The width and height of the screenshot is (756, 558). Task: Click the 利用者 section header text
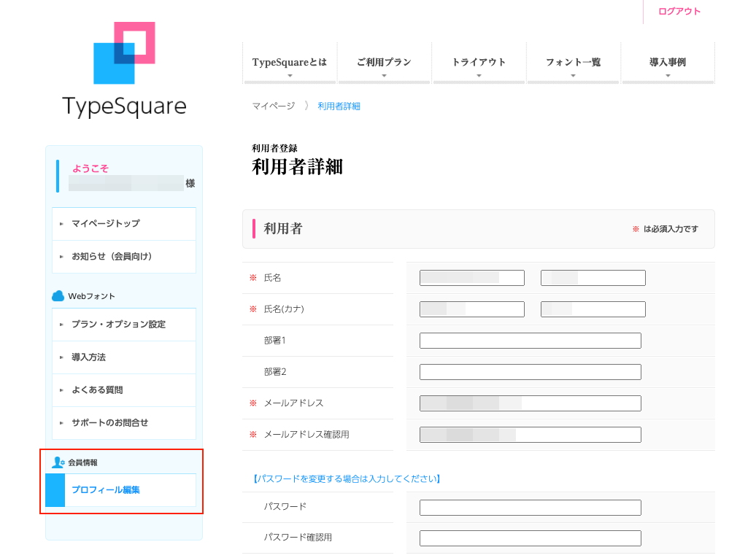point(283,228)
